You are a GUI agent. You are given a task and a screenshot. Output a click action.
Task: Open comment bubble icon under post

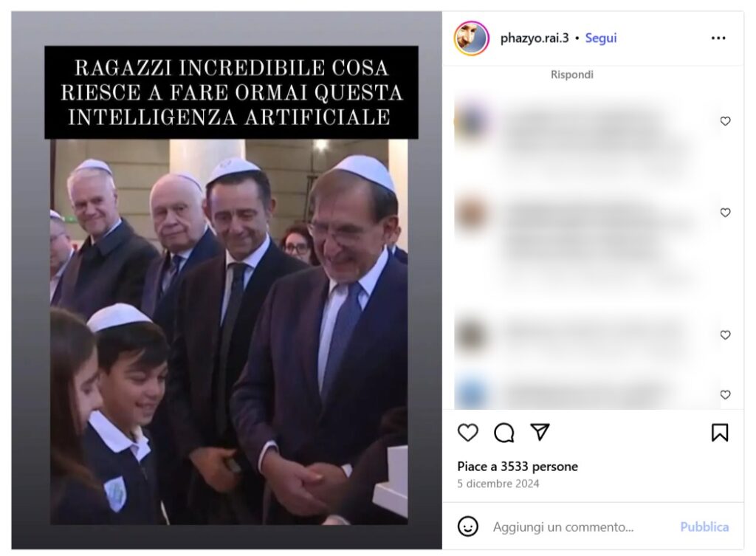click(x=504, y=433)
